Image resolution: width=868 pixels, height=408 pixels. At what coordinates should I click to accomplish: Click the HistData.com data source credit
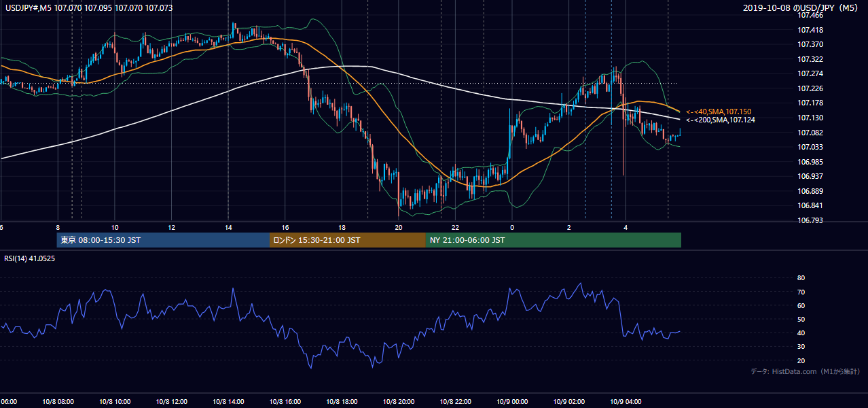coord(806,371)
